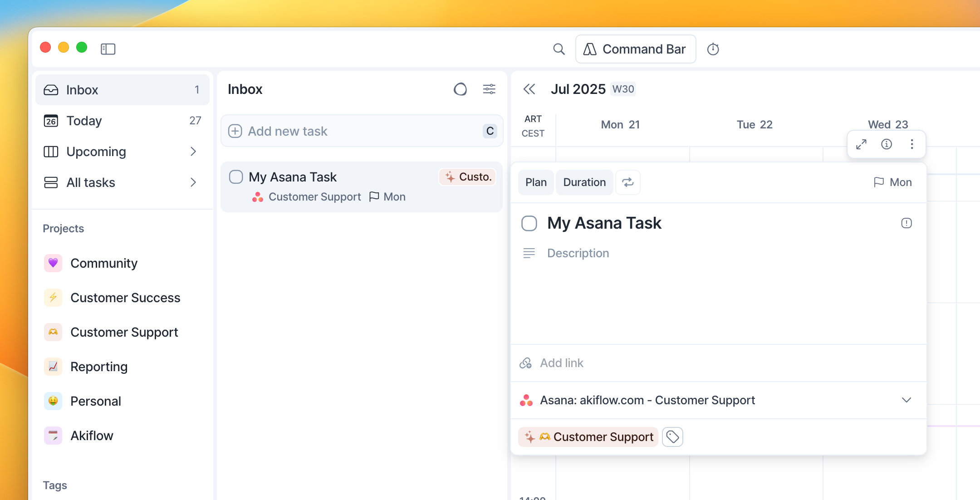Click the Reporting chart icon
Viewport: 980px width, 500px height.
pos(53,367)
